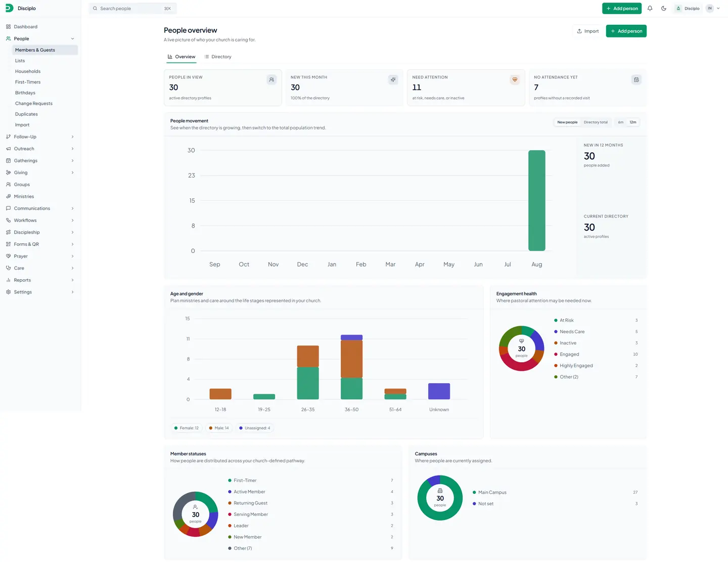The height and width of the screenshot is (562, 728).
Task: Expand the Follow-Up section
Action: (x=72, y=137)
